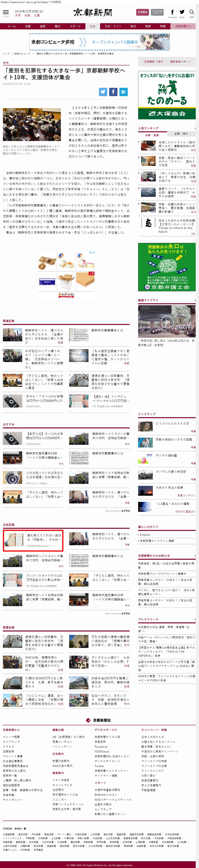Image resolution: width=199 pixels, height=868 pixels.
Task: Click the 定期購読 button in header
Action: 142,12
